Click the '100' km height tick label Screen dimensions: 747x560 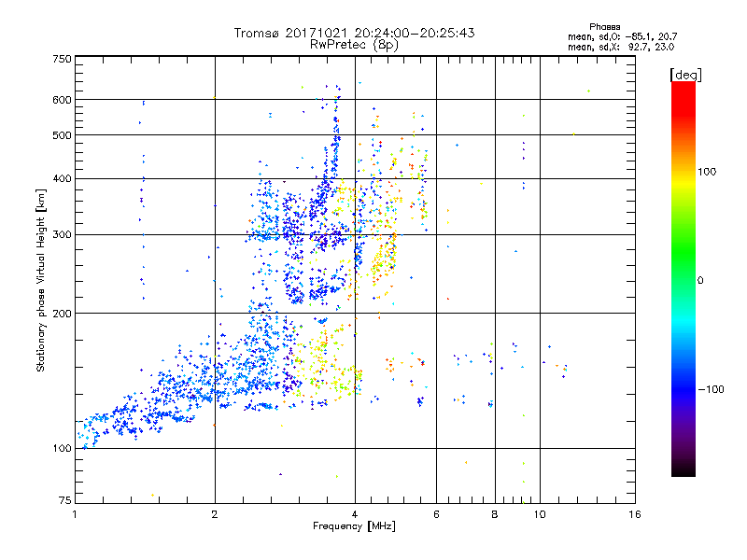pos(62,448)
